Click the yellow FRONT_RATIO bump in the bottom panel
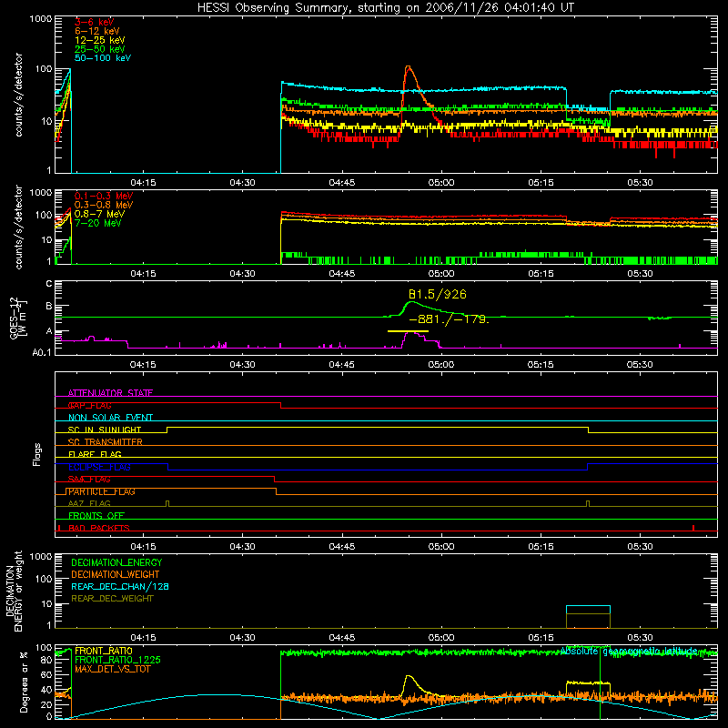 pyautogui.click(x=409, y=678)
